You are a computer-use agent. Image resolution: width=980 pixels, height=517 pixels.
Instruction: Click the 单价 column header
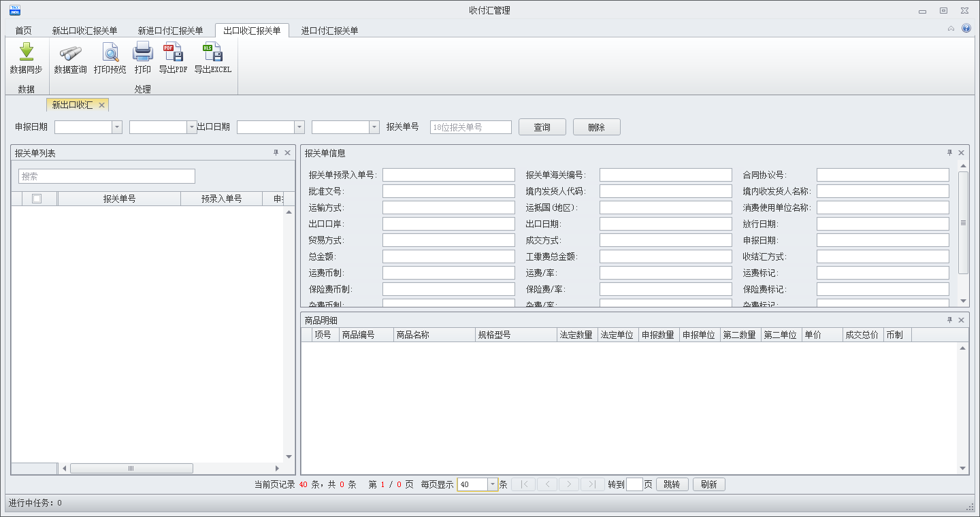coord(822,335)
